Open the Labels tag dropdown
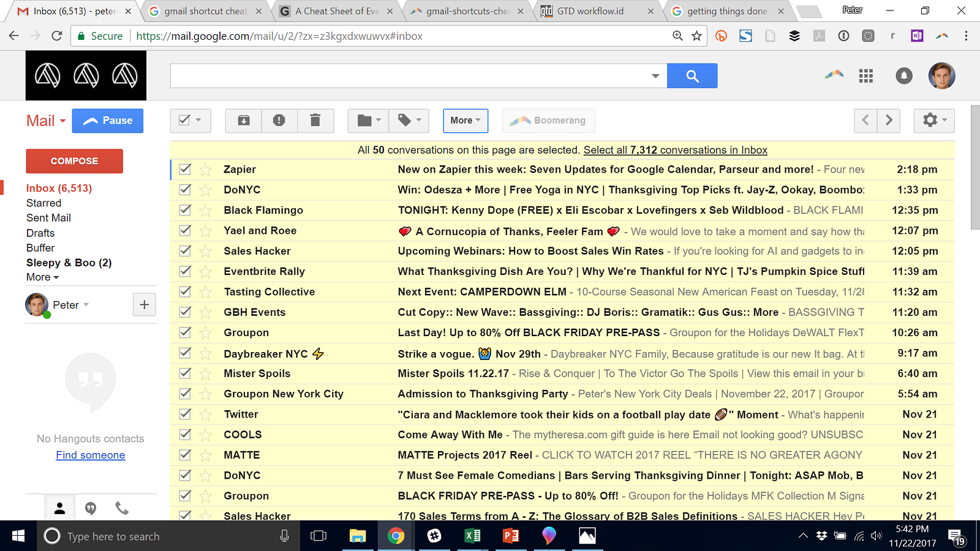The height and width of the screenshot is (551, 980). (x=409, y=121)
